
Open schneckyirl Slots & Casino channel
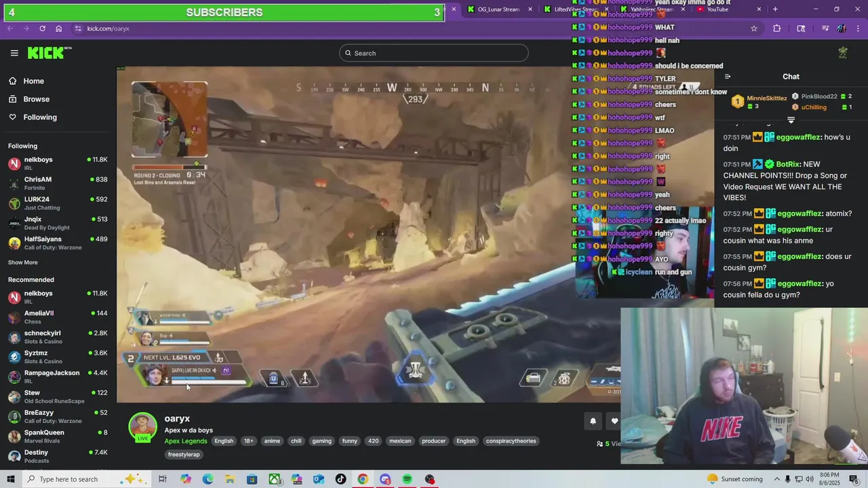[58, 337]
